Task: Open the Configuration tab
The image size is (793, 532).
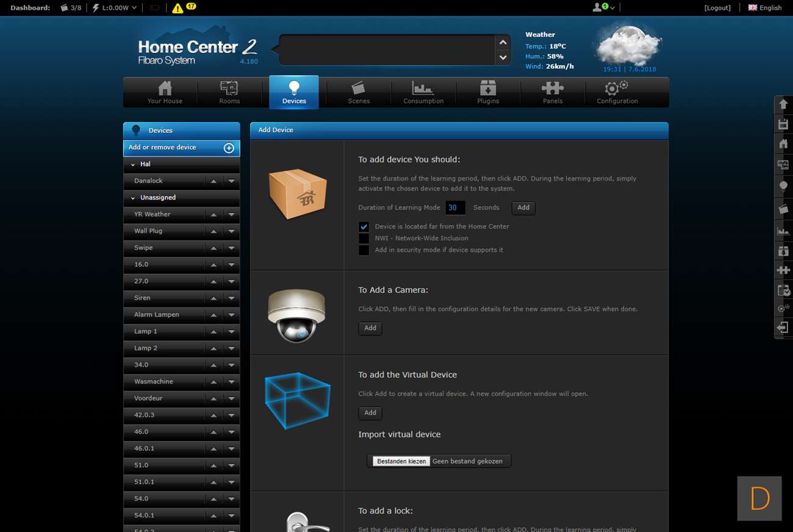Action: click(x=617, y=93)
